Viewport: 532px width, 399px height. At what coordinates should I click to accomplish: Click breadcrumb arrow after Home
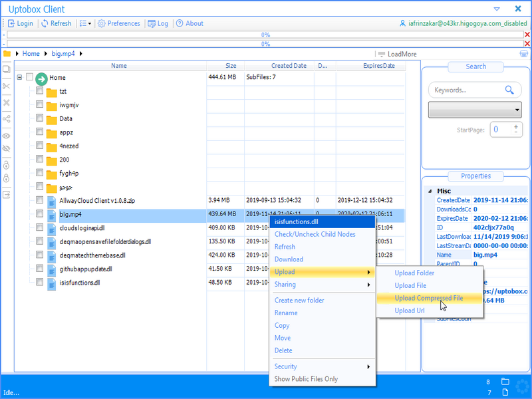[45, 54]
